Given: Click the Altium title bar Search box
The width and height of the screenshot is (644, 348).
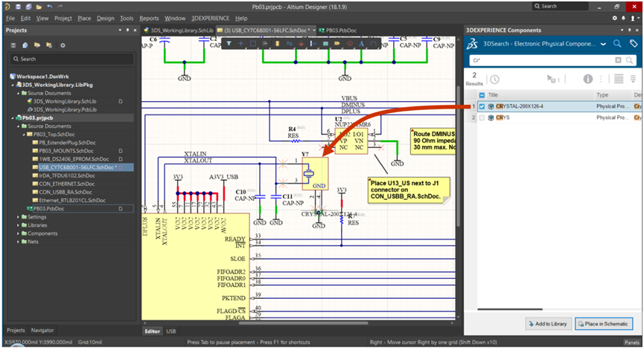Looking at the screenshot, I should [x=560, y=6].
